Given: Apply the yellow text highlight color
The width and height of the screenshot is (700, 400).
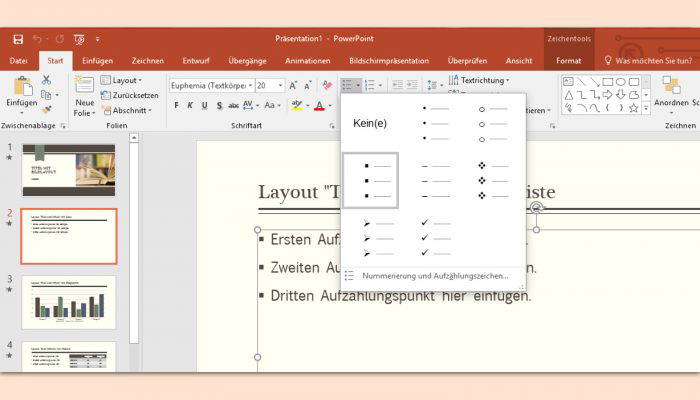Looking at the screenshot, I should click(296, 105).
